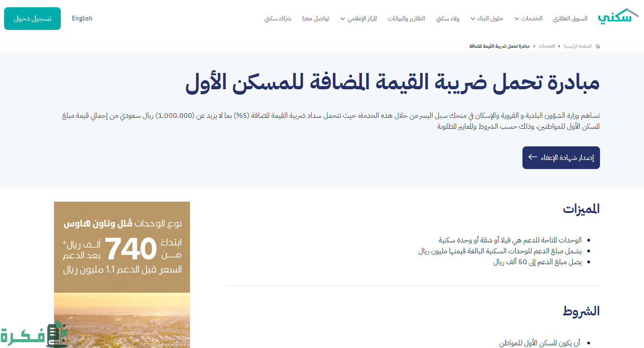Open the التقارير والبيانات menu item

(406, 19)
